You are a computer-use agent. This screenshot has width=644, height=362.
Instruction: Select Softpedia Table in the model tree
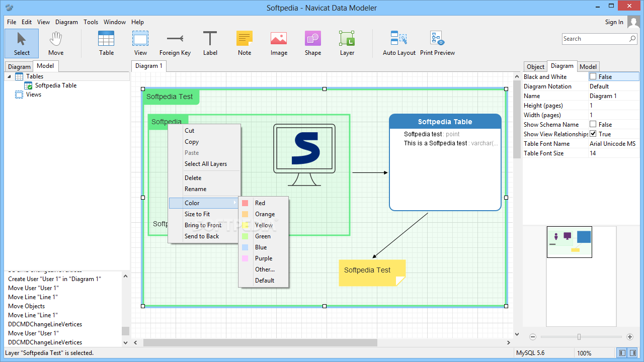(x=56, y=85)
